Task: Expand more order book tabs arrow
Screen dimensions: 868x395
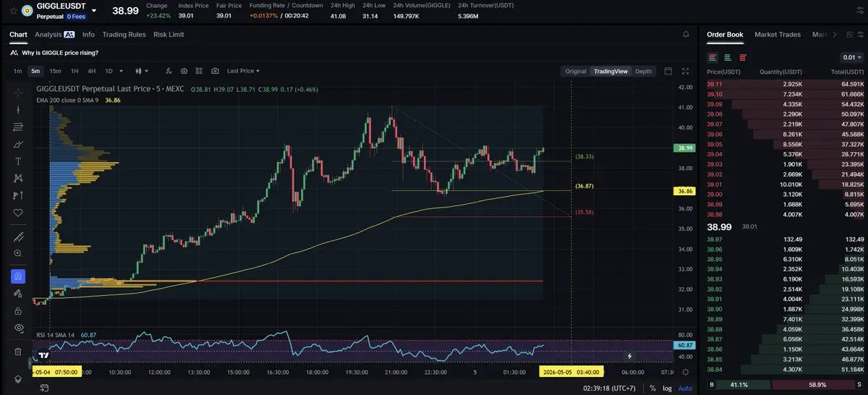Action: 835,34
